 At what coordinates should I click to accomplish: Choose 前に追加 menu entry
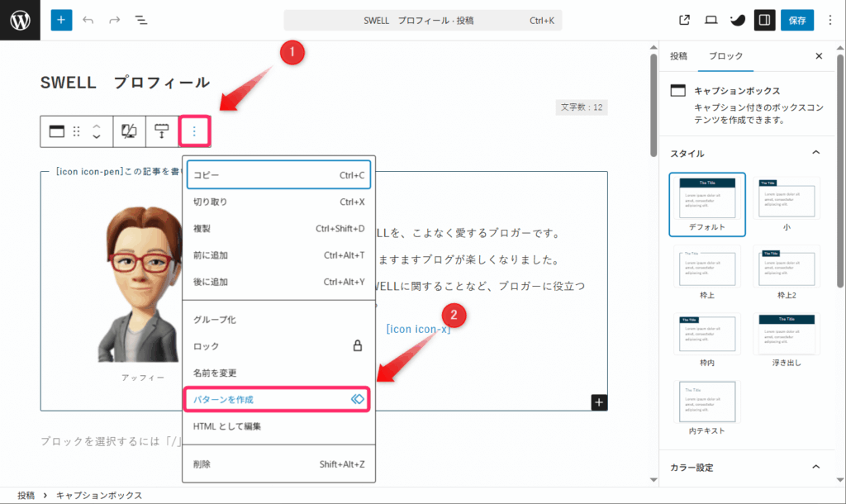coord(279,255)
